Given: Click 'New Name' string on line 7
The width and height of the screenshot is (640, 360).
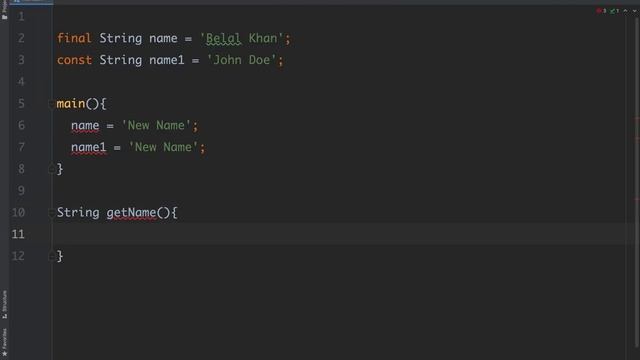Looking at the screenshot, I should click(163, 147).
